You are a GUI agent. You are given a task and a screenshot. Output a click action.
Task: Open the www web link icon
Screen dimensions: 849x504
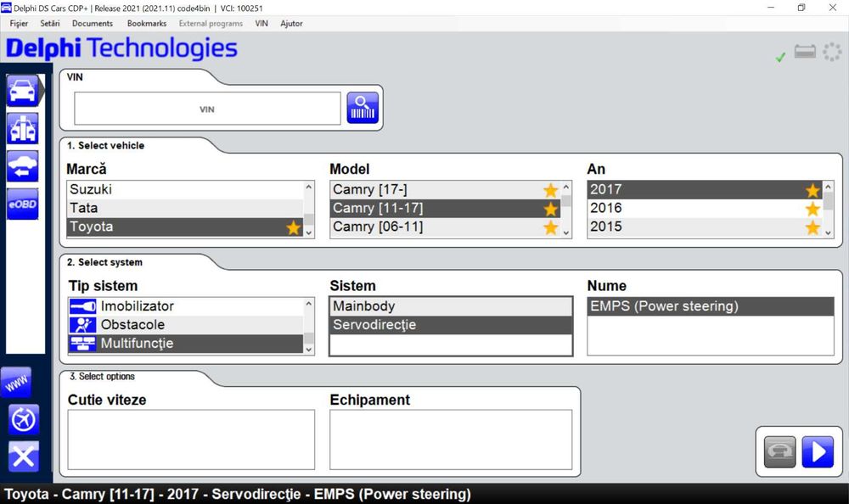point(16,383)
